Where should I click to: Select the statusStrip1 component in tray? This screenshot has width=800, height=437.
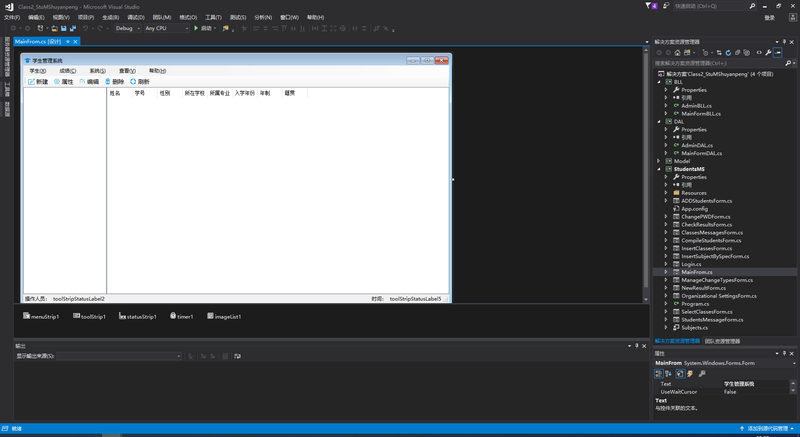coord(138,317)
